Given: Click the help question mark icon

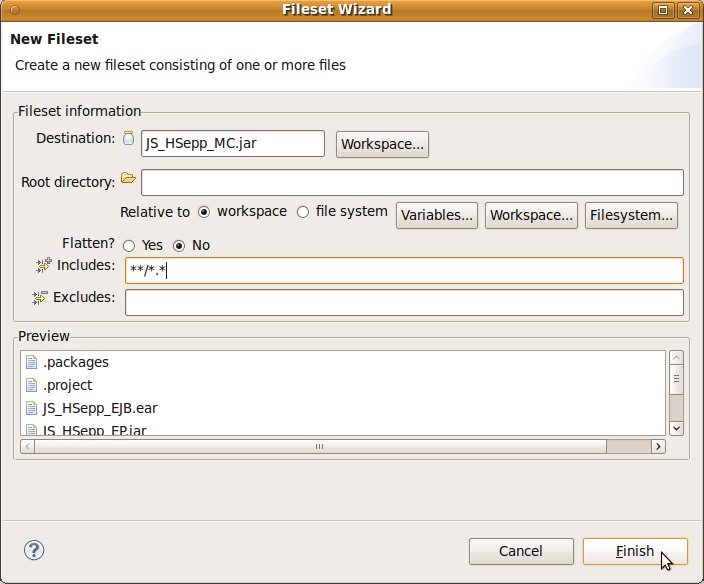Looking at the screenshot, I should (x=34, y=550).
